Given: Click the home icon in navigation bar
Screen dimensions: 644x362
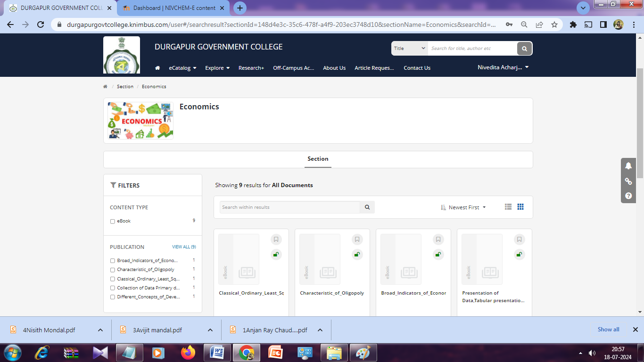Looking at the screenshot, I should [x=157, y=68].
